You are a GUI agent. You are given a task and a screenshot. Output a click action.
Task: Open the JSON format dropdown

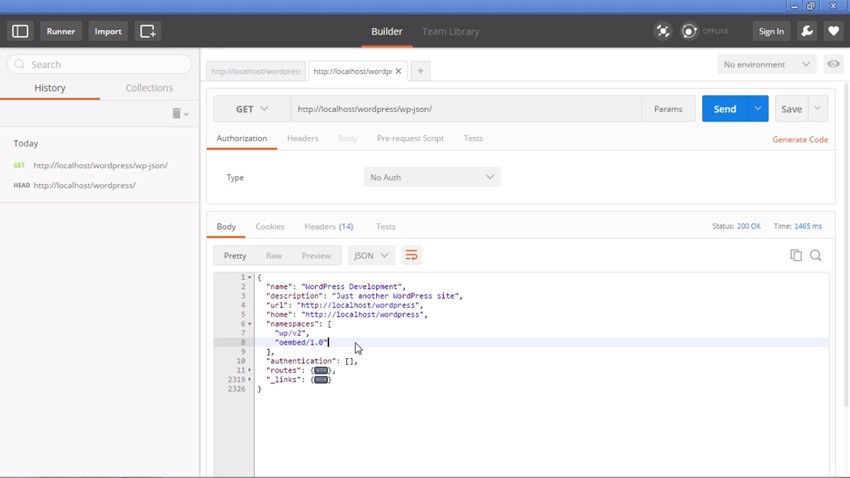(371, 255)
